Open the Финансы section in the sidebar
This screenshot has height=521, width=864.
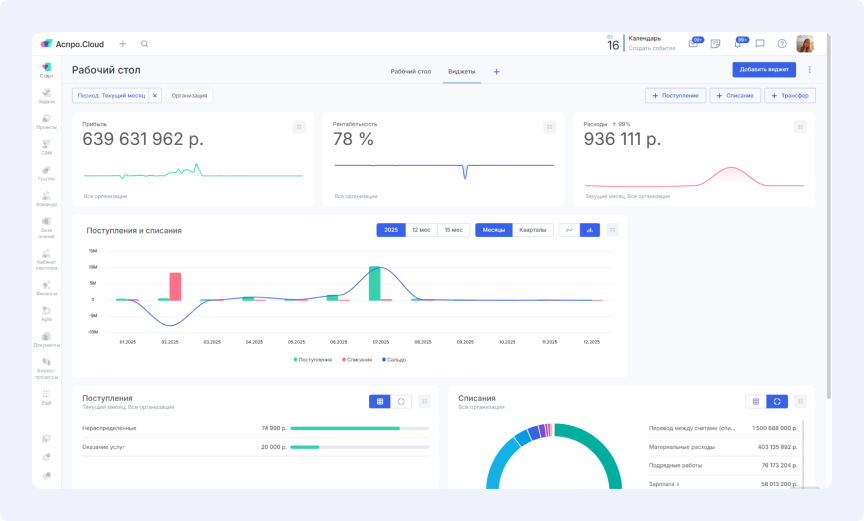[x=46, y=287]
